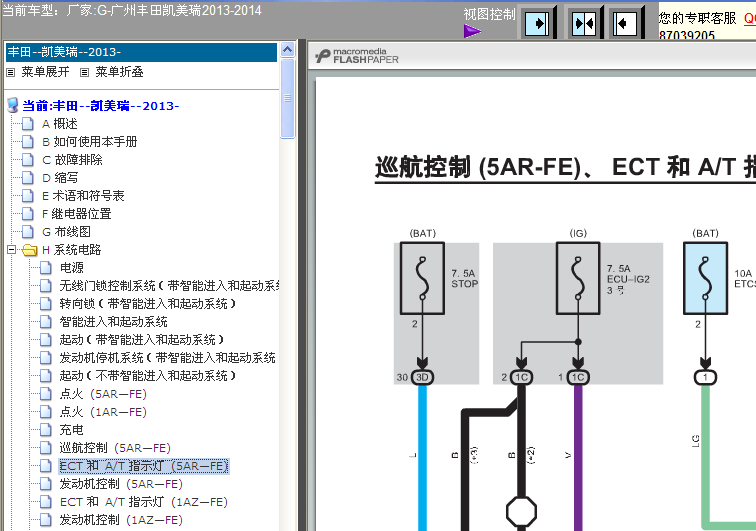Click page icon next to C 故障排除
Image resolution: width=756 pixels, height=531 pixels.
coord(28,160)
